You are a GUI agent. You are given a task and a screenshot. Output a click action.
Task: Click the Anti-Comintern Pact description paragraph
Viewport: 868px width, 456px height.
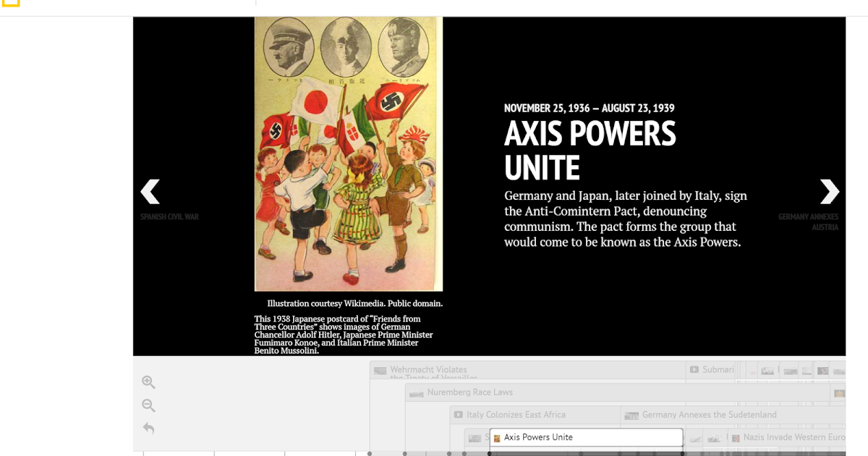(626, 219)
